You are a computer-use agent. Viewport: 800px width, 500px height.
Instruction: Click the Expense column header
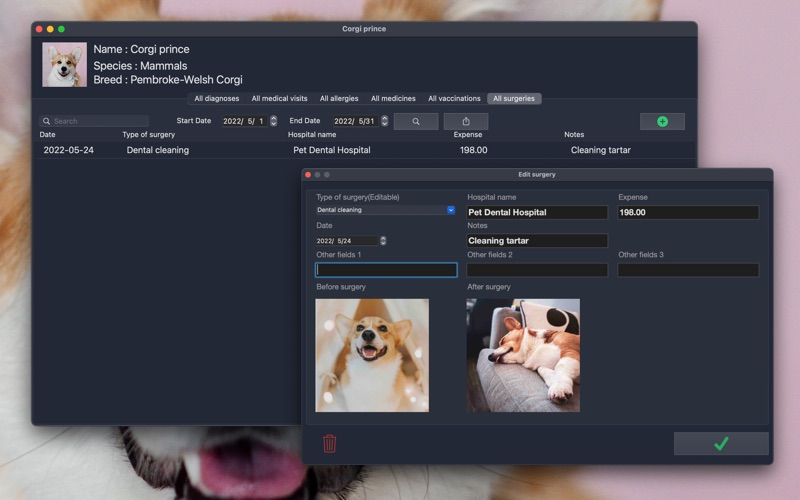coord(468,135)
